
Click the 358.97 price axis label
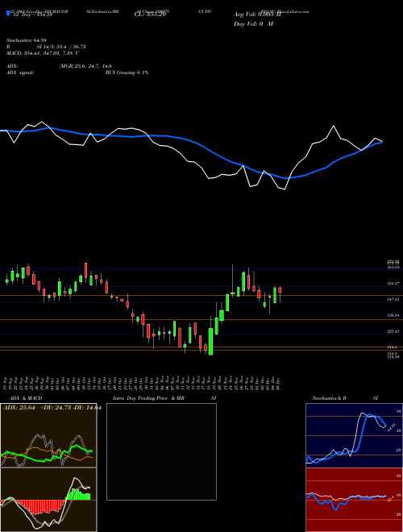tap(393, 283)
